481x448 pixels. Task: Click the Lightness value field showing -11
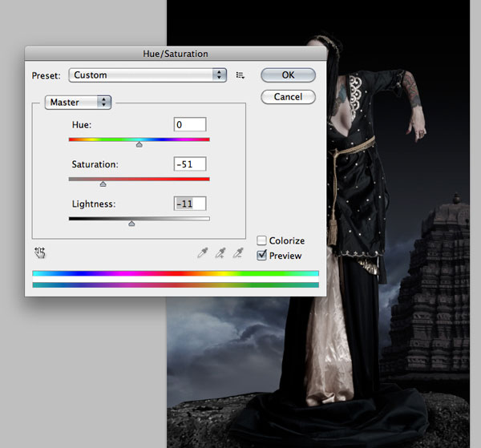click(190, 204)
